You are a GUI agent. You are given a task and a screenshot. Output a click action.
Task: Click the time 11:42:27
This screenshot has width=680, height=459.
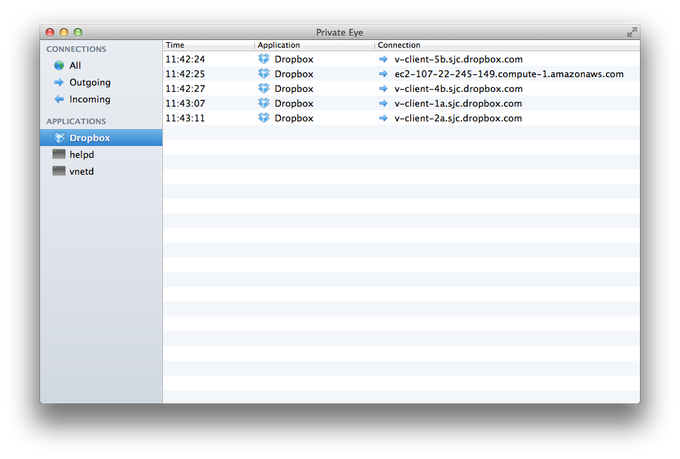click(185, 89)
